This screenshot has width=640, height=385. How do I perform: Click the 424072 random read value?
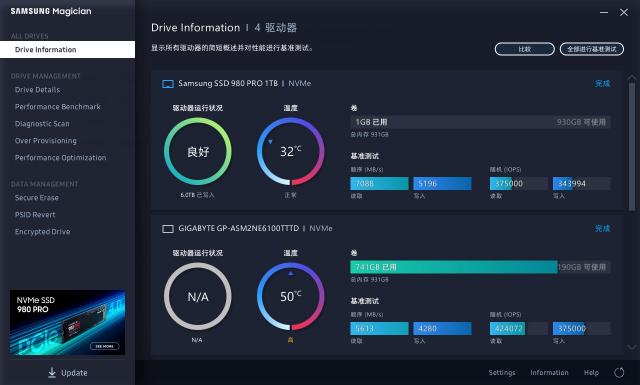coord(509,329)
